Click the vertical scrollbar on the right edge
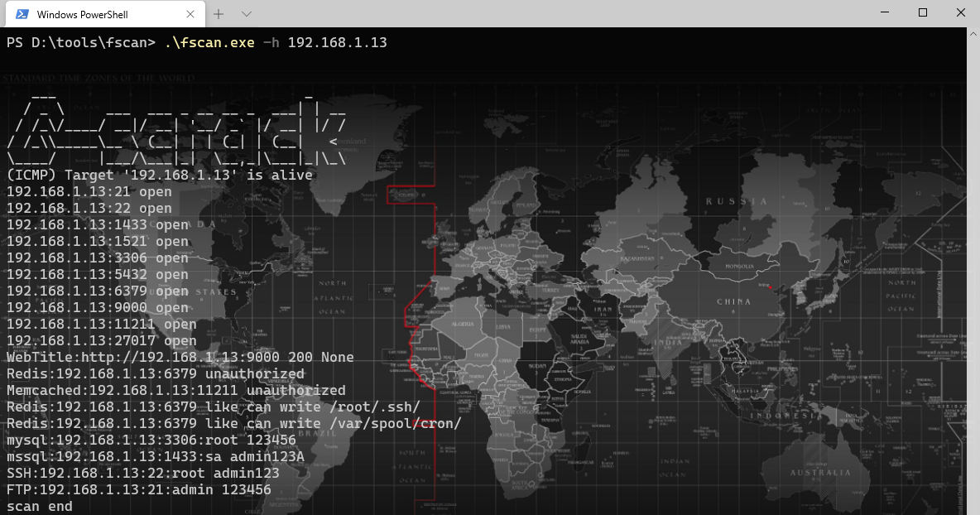Screen dimensions: 980x515 click(973, 272)
